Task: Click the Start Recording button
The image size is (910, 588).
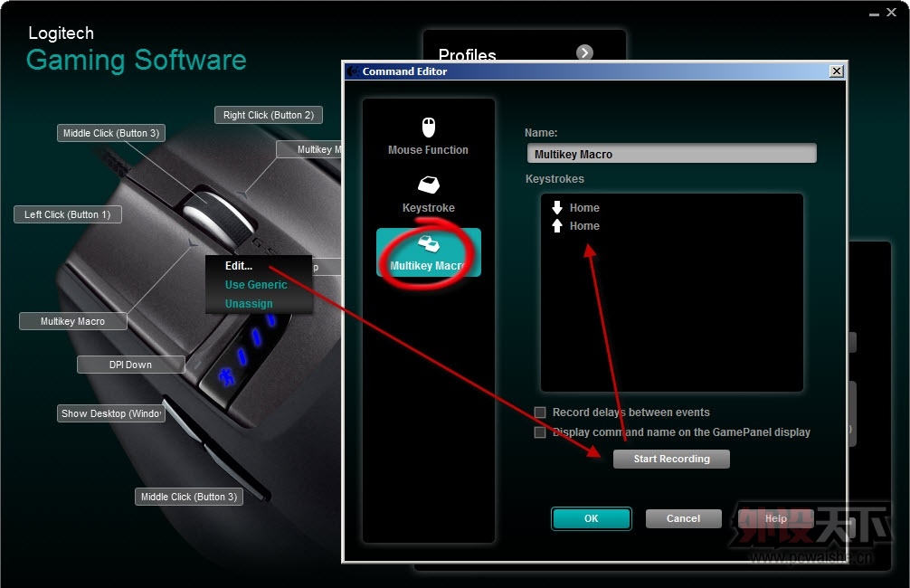Action: tap(671, 459)
